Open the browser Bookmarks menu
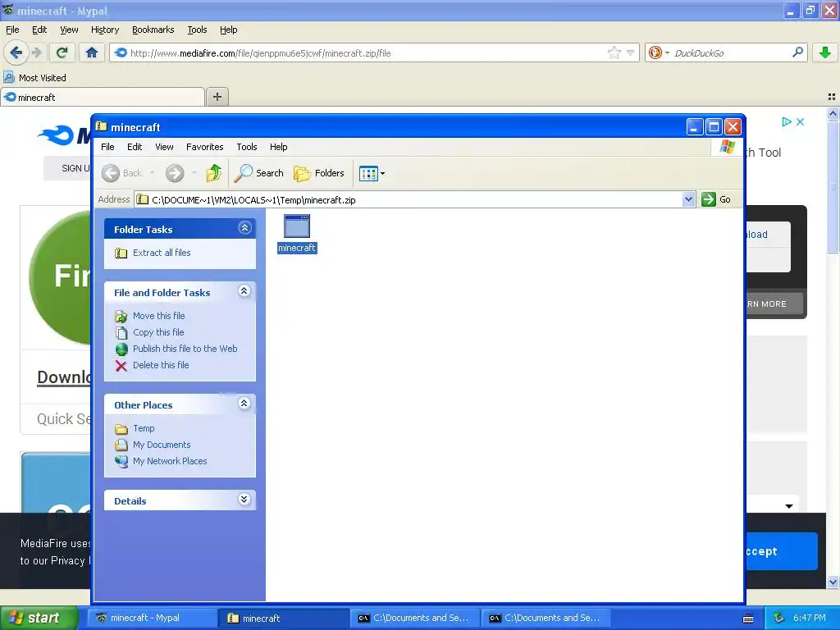Image resolution: width=840 pixels, height=630 pixels. pyautogui.click(x=153, y=30)
